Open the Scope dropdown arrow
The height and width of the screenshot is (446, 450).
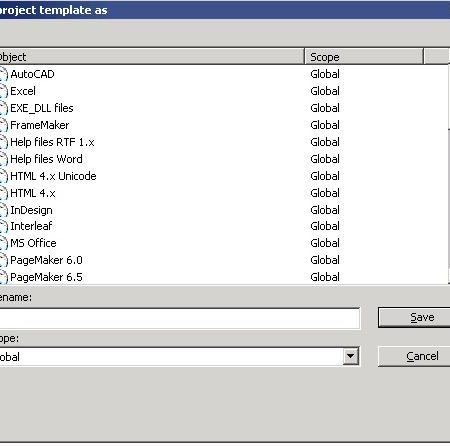tap(350, 356)
